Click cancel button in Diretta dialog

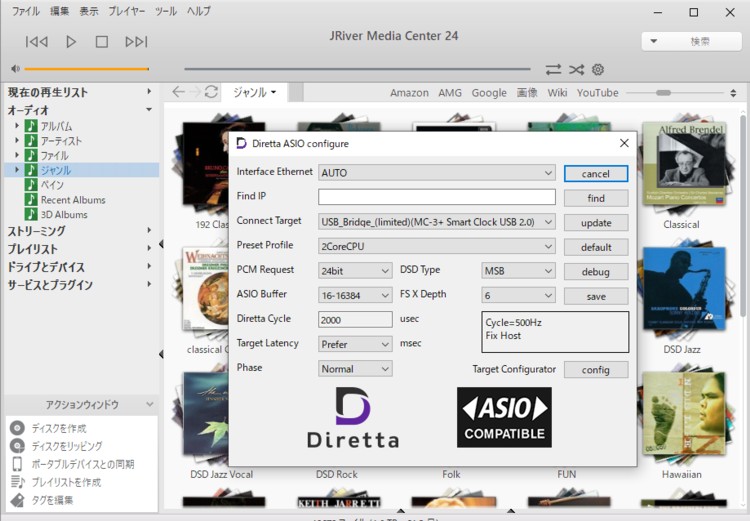point(596,174)
